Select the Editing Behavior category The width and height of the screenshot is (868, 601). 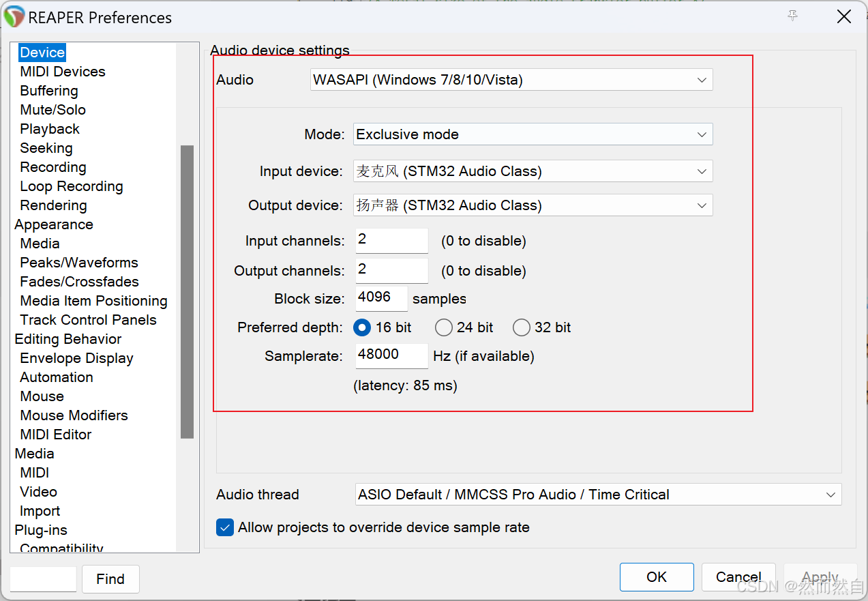(68, 339)
